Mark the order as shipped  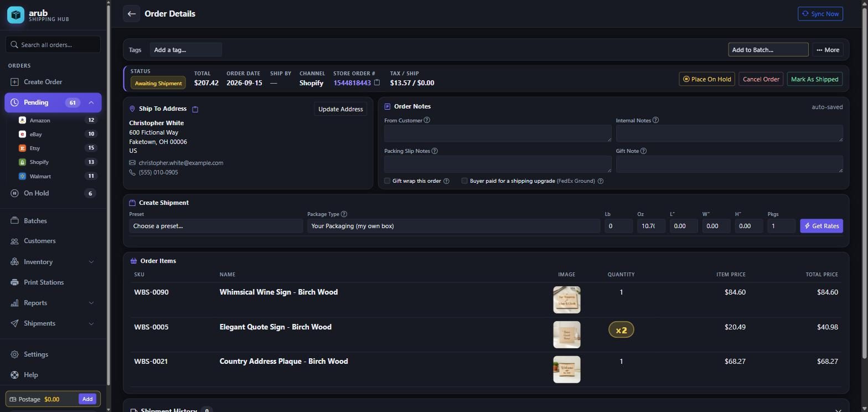click(x=815, y=79)
